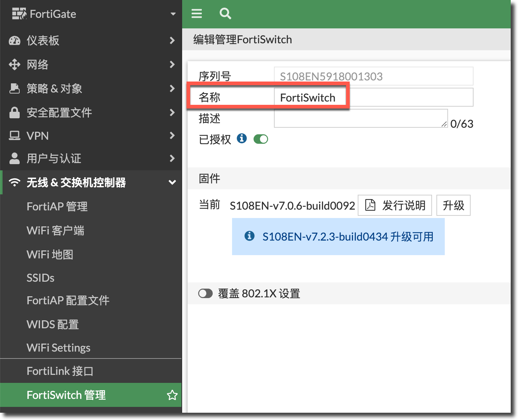Expand the 策略 & 对象 menu chevron
This screenshot has height=420, width=518.
[172, 88]
